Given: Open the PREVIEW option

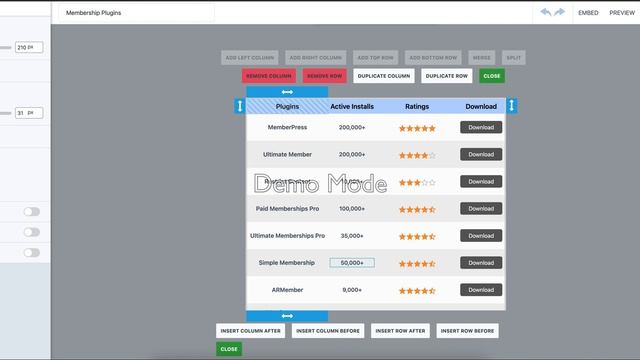Looking at the screenshot, I should coord(622,13).
